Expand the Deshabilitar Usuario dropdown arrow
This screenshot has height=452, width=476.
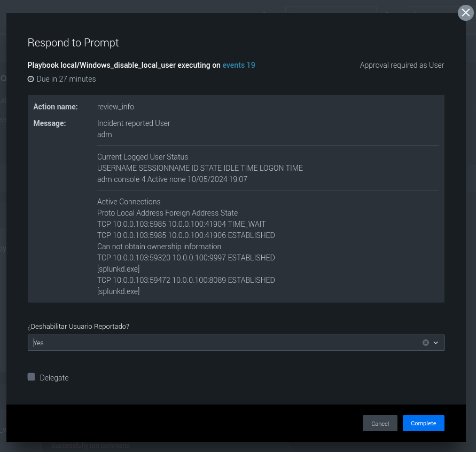point(436,343)
